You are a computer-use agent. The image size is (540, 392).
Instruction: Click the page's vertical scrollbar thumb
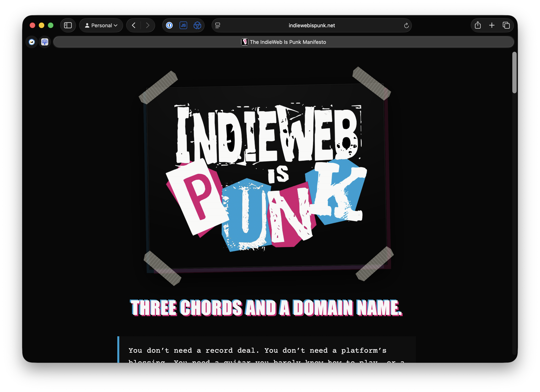pos(514,72)
